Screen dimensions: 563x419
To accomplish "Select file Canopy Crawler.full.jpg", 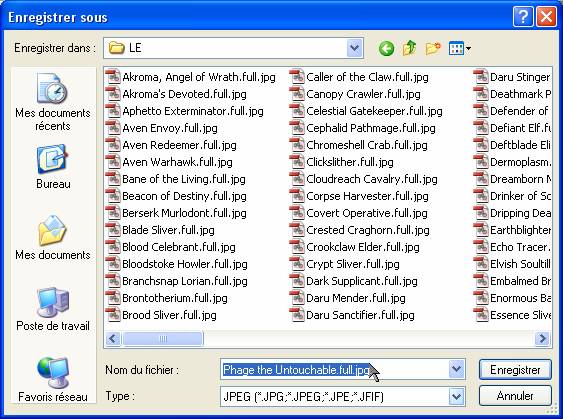I will 355,94.
